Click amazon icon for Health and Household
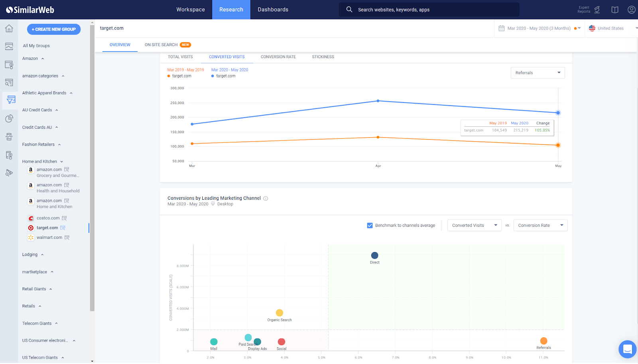This screenshot has height=364, width=638. [31, 185]
